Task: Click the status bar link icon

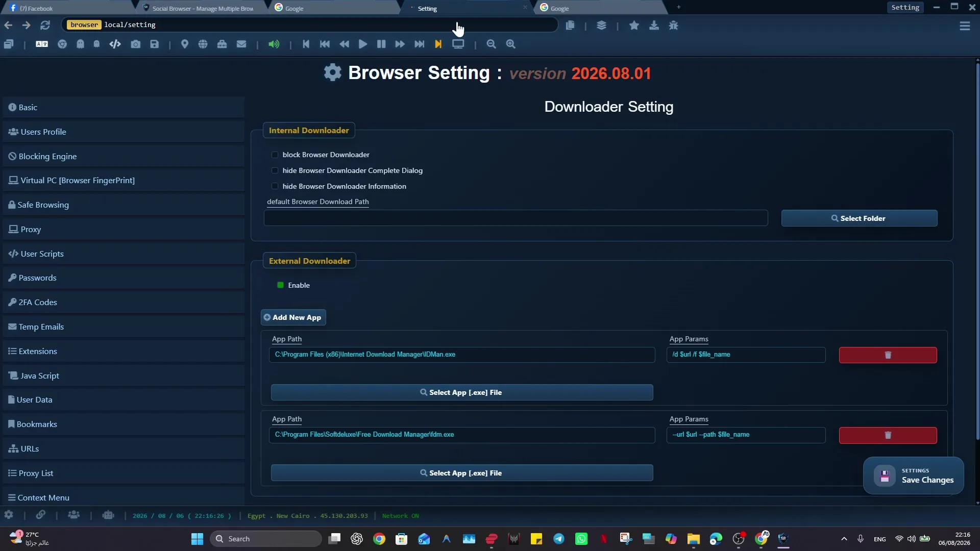Action: click(40, 515)
